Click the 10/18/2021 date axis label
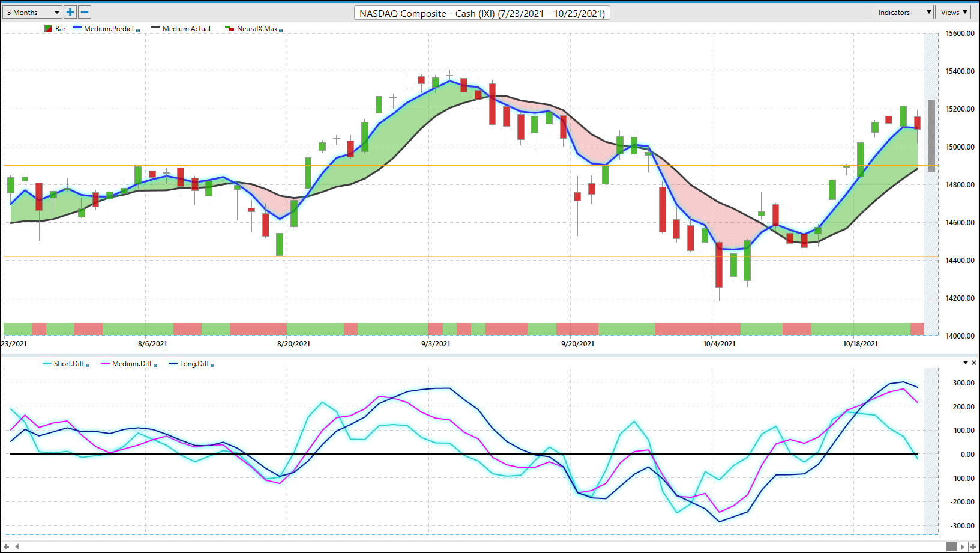This screenshot has height=553, width=980. click(x=860, y=344)
